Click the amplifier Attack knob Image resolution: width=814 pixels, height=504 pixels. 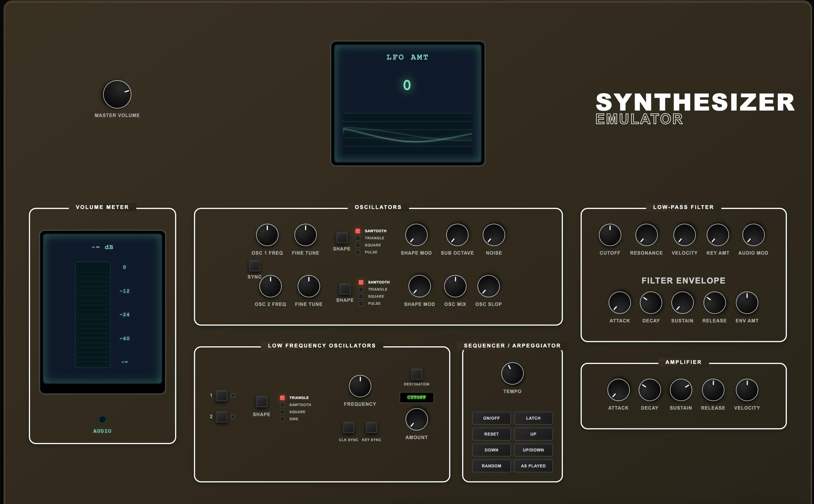tap(618, 390)
